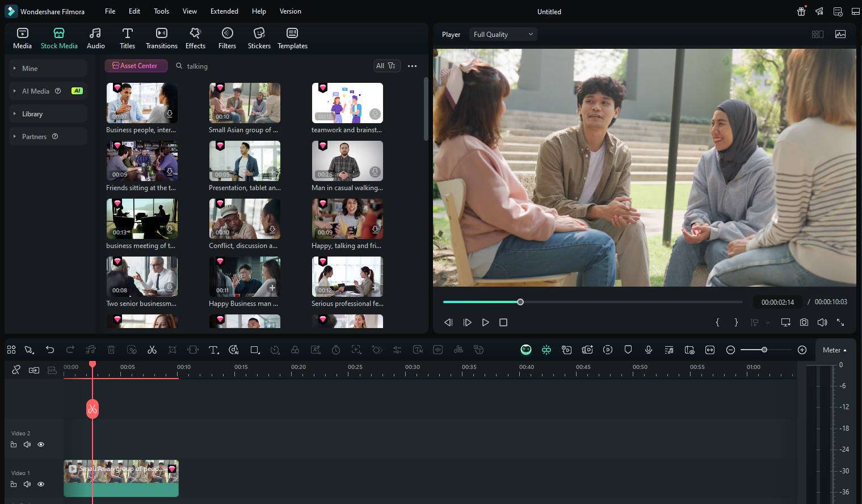
Task: Toggle the green snapping magnet icon
Action: click(546, 350)
